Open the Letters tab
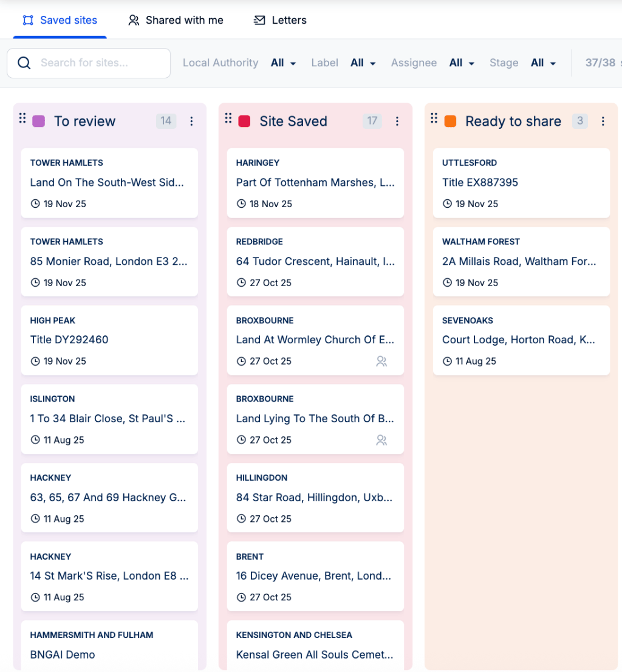Screen dimensions: 622x672 280,20
